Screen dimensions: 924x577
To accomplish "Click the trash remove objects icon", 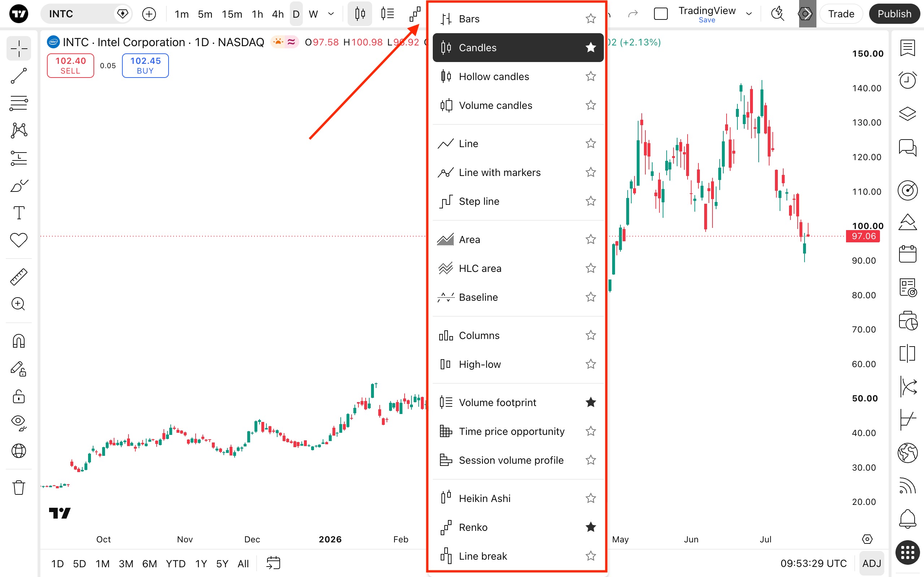I will pyautogui.click(x=19, y=487).
